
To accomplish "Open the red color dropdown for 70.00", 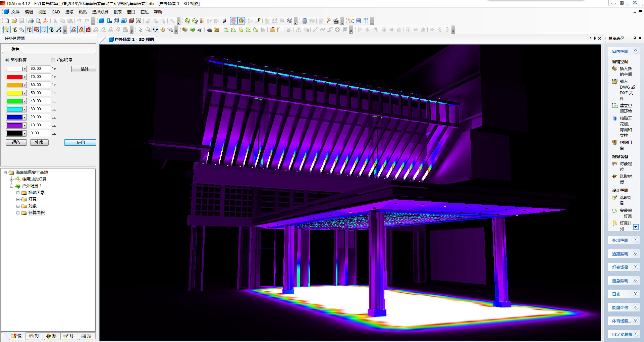I will (x=24, y=77).
